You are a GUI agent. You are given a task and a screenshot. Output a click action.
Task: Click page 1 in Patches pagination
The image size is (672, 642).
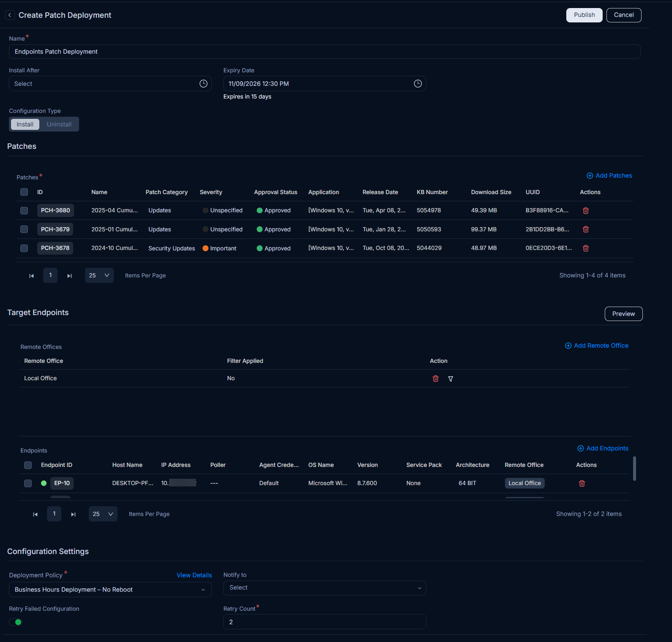[x=50, y=275]
